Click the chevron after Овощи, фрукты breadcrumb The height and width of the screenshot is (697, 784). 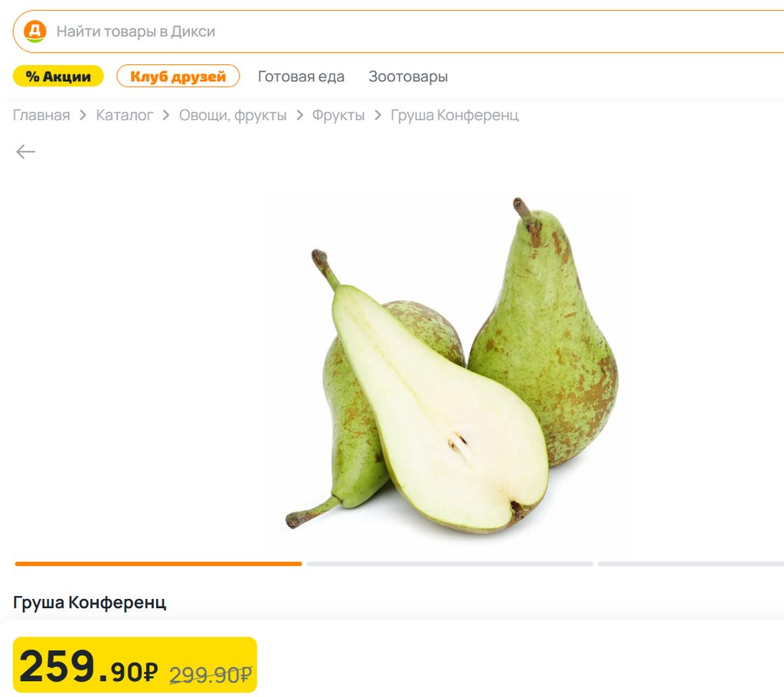(299, 116)
